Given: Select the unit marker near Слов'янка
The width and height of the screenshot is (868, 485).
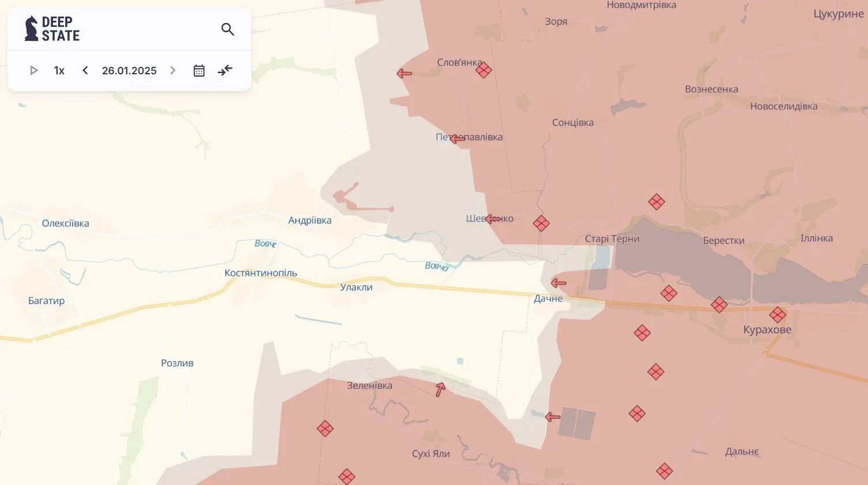Looking at the screenshot, I should [x=484, y=70].
